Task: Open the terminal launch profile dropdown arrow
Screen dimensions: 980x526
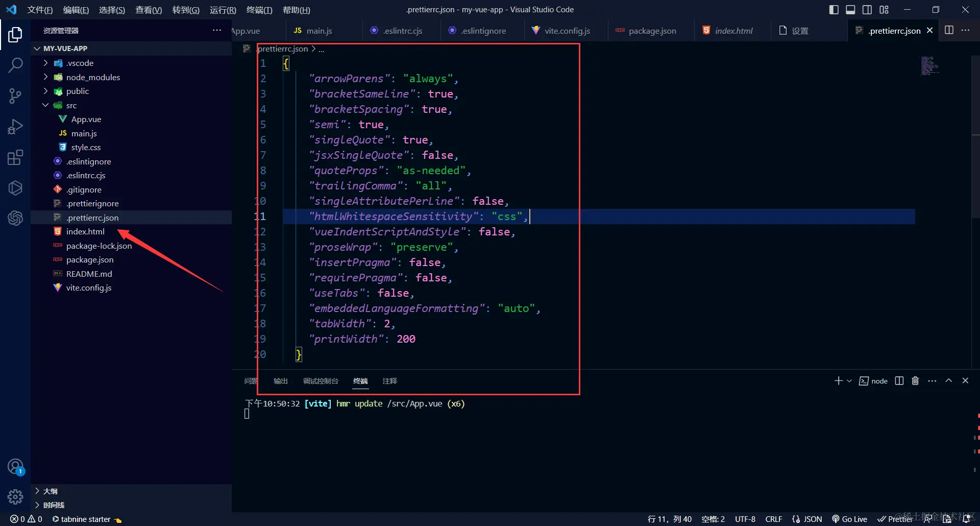Action: click(849, 381)
